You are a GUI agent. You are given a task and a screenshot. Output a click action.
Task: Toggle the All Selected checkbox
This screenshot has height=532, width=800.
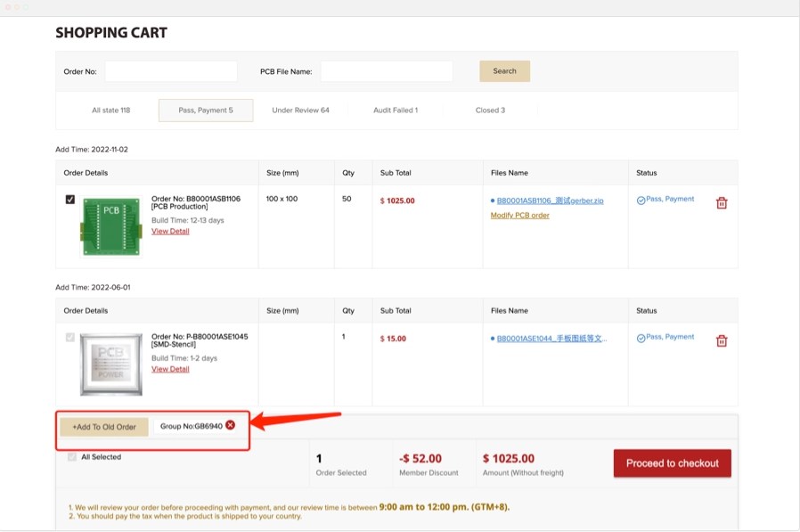72,457
